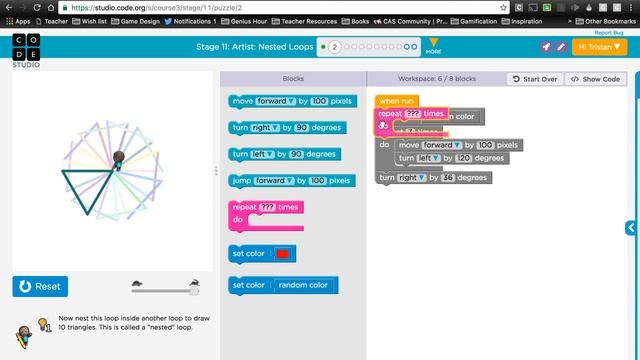This screenshot has width=640, height=360.
Task: Open the Teacher bookmark
Action: click(52, 21)
